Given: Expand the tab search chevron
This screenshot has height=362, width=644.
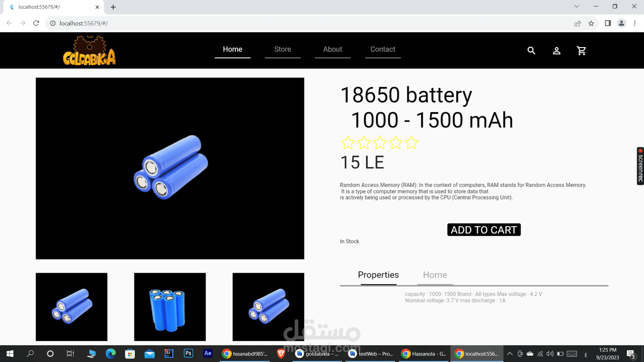Looking at the screenshot, I should tap(577, 6).
